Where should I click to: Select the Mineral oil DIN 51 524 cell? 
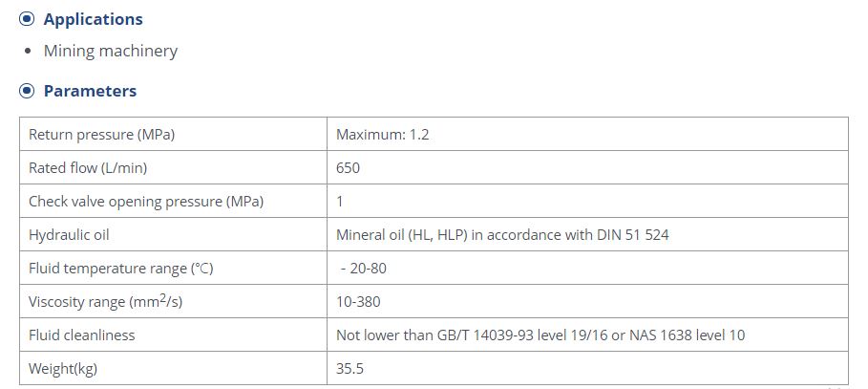[x=587, y=234]
